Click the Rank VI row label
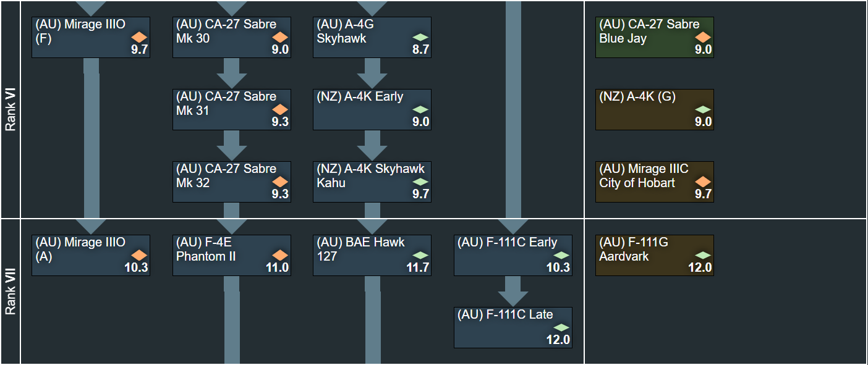The image size is (868, 365). pos(11,109)
